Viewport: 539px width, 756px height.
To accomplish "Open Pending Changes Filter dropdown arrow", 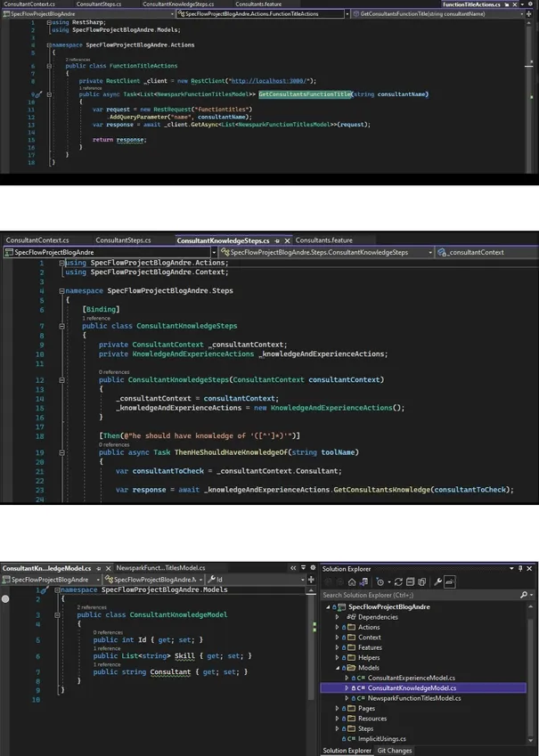I will click(x=389, y=582).
